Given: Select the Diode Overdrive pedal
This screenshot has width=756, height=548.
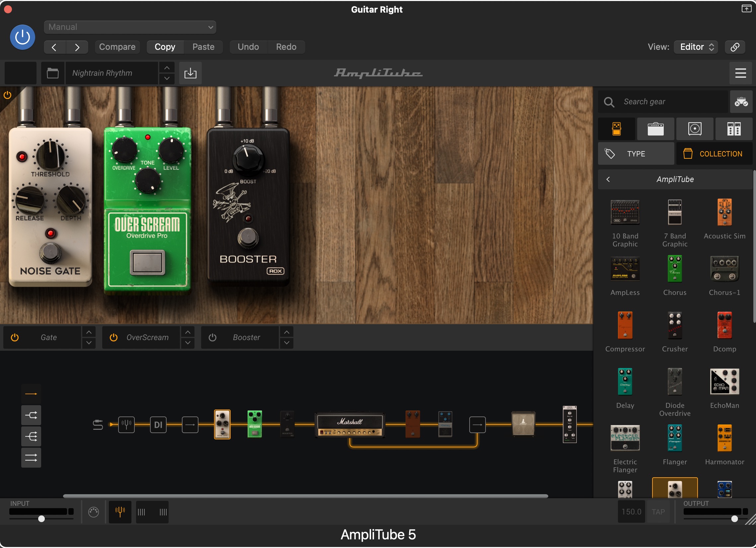Looking at the screenshot, I should pyautogui.click(x=675, y=392).
